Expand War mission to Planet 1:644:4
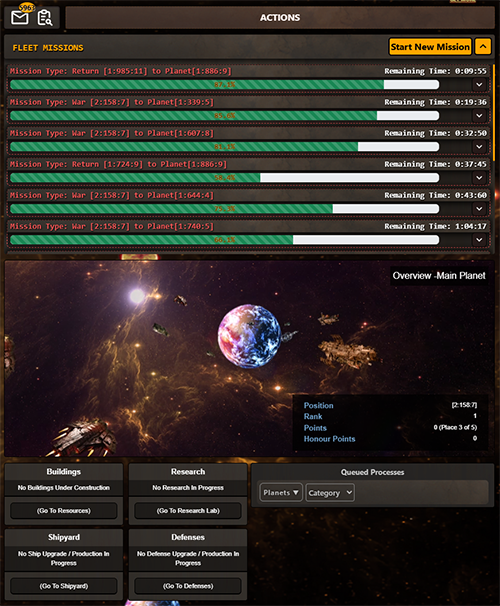The height and width of the screenshot is (606, 500). [x=479, y=209]
